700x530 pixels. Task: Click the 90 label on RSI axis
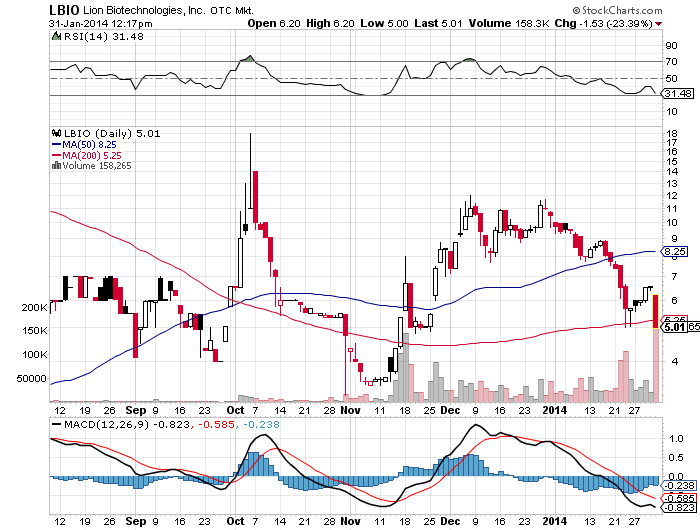pos(671,46)
